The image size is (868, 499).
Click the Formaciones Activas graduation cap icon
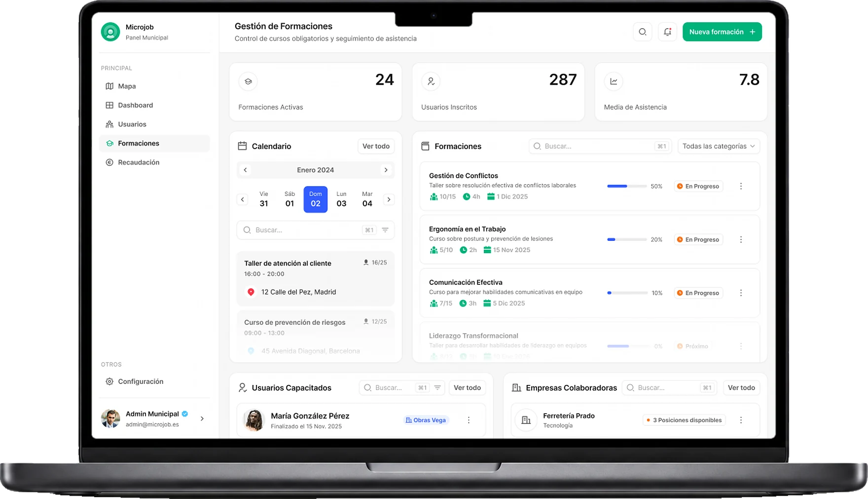tap(248, 81)
